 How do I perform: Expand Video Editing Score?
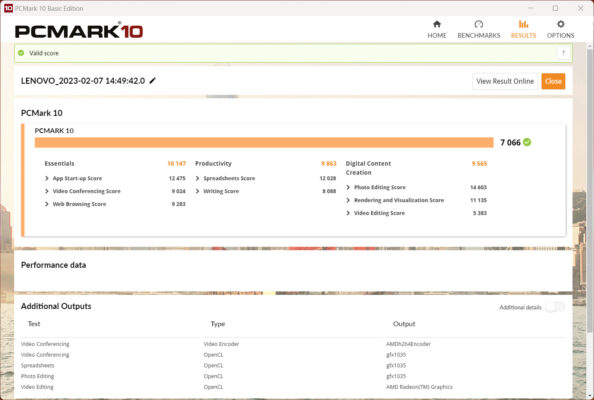[x=348, y=213]
